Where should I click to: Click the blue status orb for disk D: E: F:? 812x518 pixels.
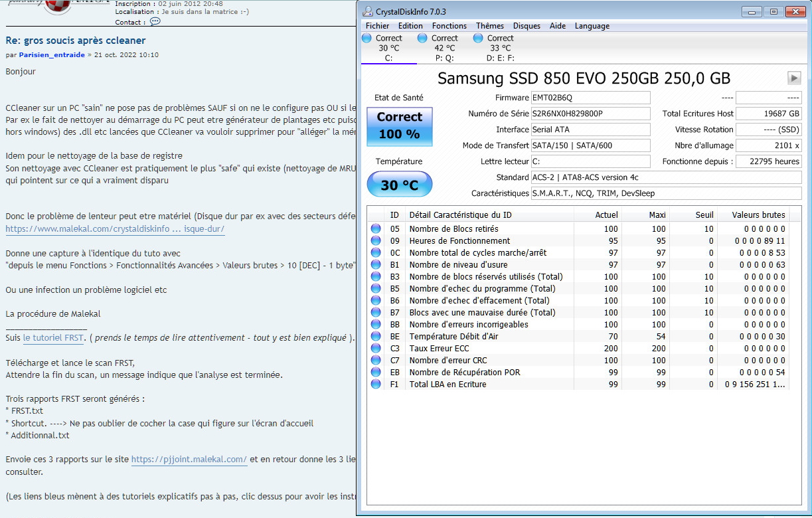click(x=478, y=39)
